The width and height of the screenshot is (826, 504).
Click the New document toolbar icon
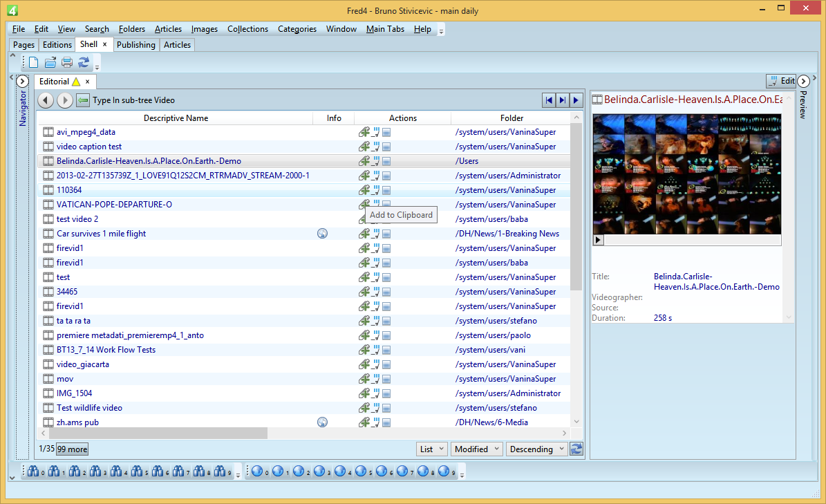pos(34,63)
